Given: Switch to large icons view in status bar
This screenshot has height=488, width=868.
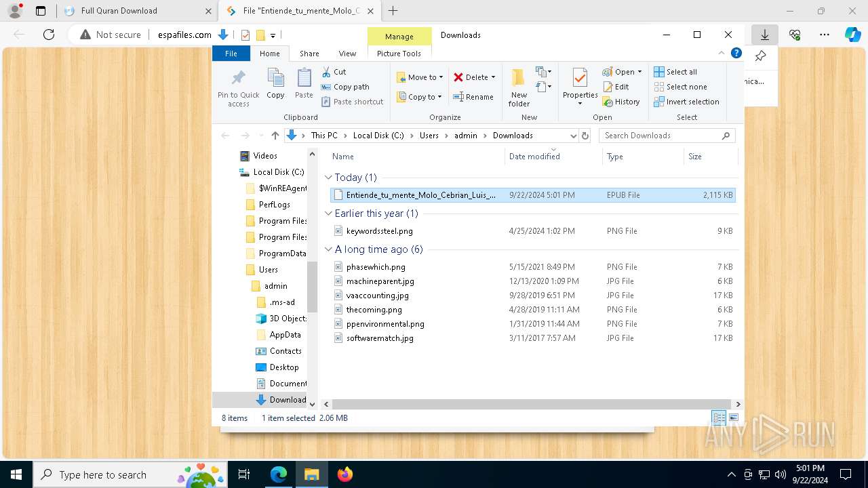Looking at the screenshot, I should [733, 418].
